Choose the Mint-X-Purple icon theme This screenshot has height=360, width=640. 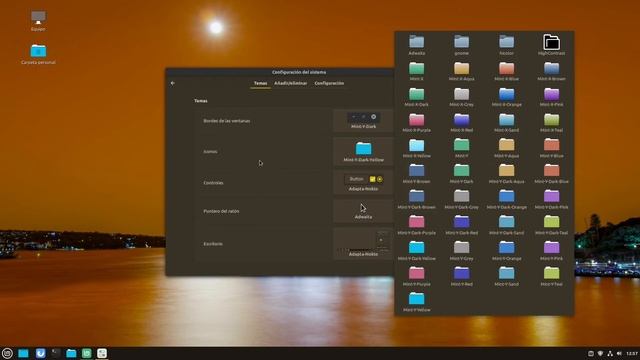416,122
